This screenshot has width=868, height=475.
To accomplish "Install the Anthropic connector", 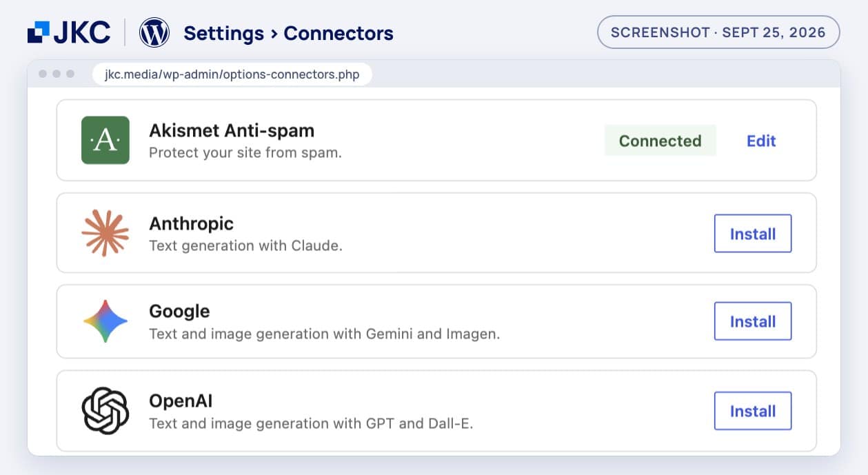I will [753, 234].
